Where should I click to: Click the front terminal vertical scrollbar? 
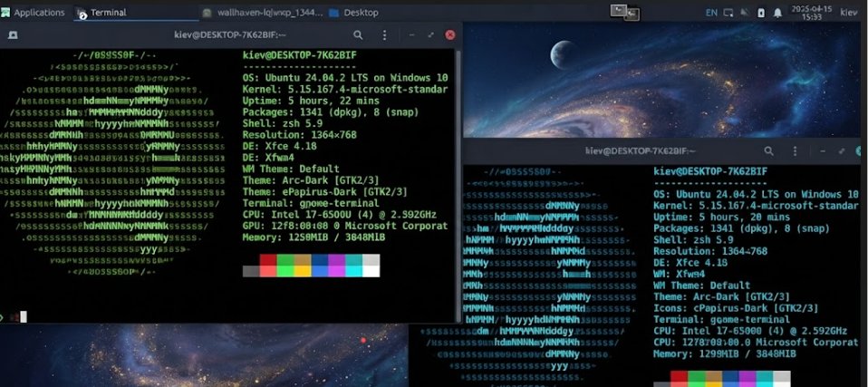458,186
